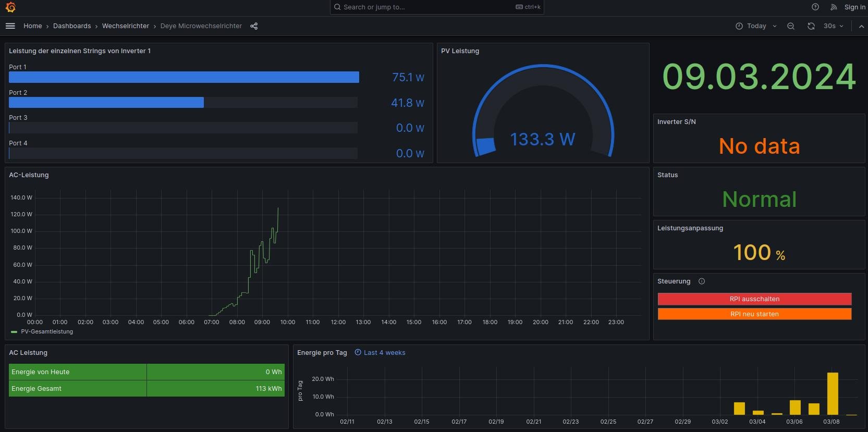
Task: Show info tooltip icon beside Steuerung
Action: [702, 281]
